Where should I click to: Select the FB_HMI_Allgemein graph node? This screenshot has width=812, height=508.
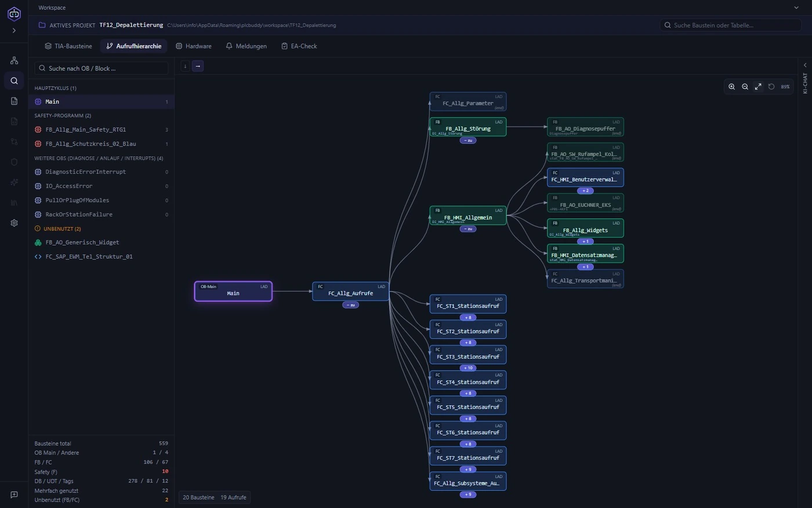(468, 215)
